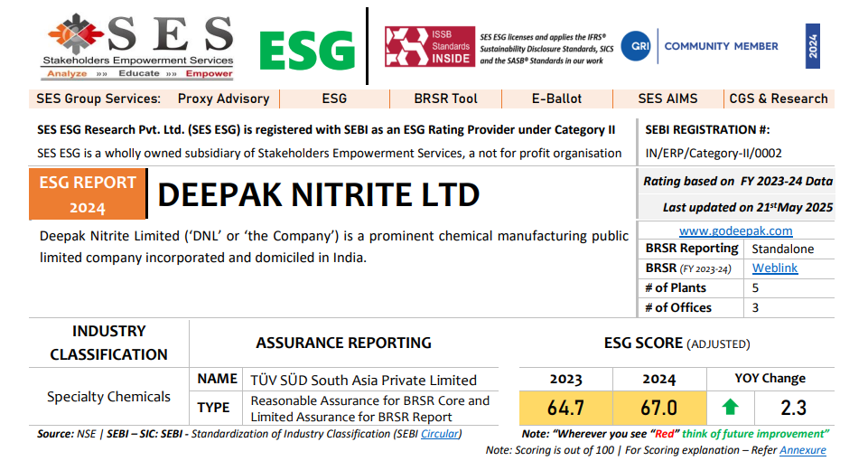Click the 2024 ESG score 67.0
The image size is (868, 461).
658,408
